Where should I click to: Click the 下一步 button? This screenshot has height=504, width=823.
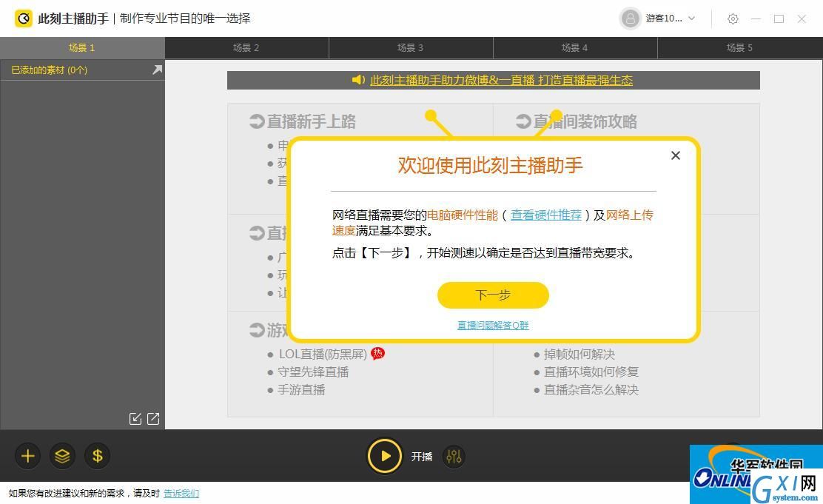coord(494,295)
